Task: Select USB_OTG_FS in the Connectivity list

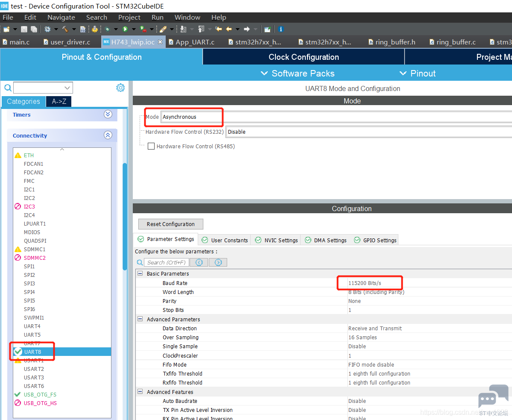Action: point(40,394)
